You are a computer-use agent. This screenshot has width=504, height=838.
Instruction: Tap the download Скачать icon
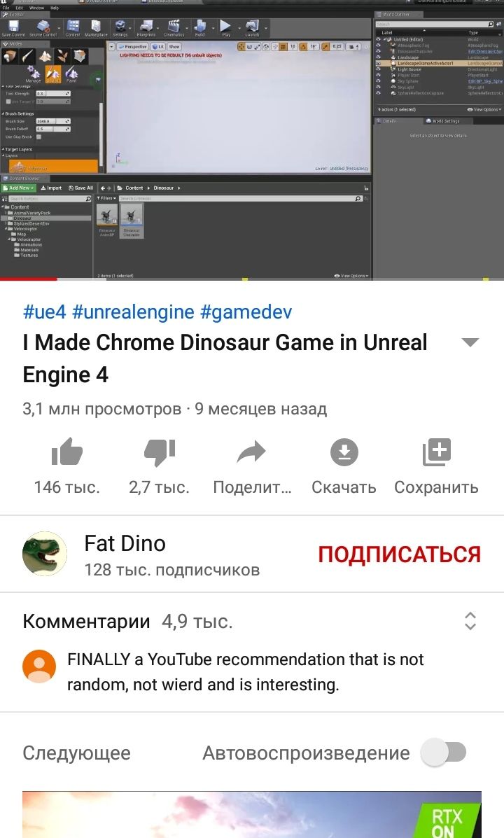click(x=344, y=452)
